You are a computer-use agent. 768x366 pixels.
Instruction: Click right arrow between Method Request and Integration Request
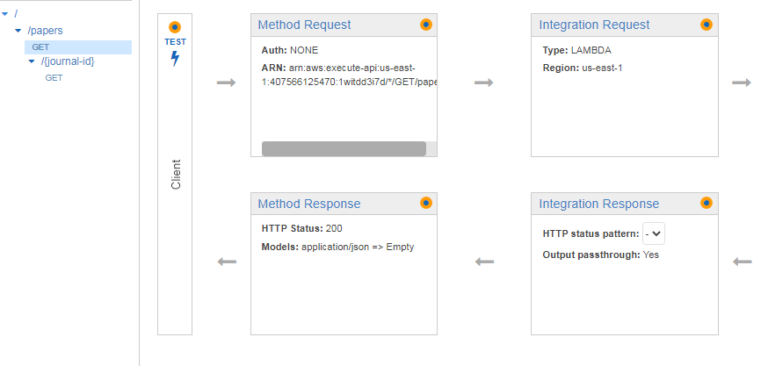point(484,83)
